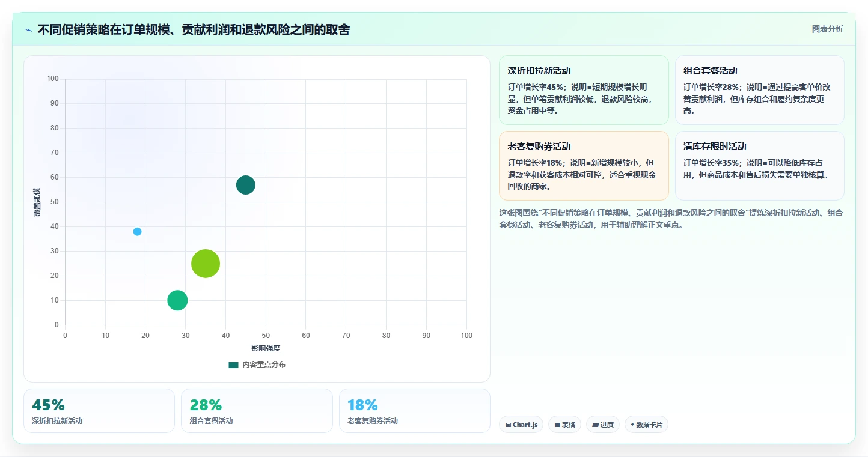Click 深折扣拉新活动 label under 45%

click(x=57, y=421)
